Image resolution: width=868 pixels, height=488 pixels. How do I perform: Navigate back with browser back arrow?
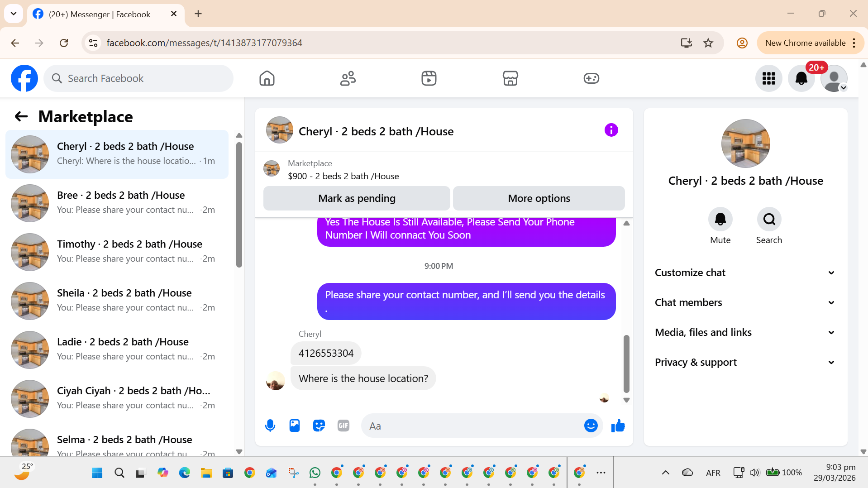[15, 43]
